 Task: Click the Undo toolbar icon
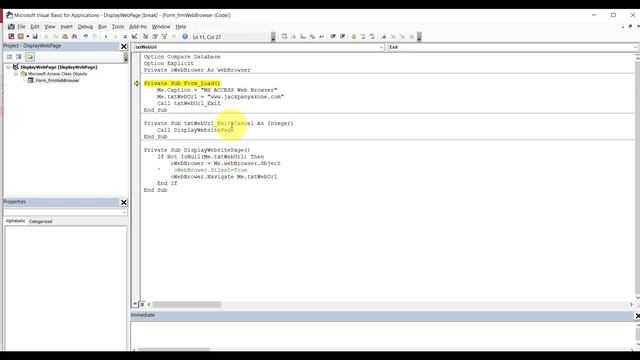pyautogui.click(x=85, y=37)
